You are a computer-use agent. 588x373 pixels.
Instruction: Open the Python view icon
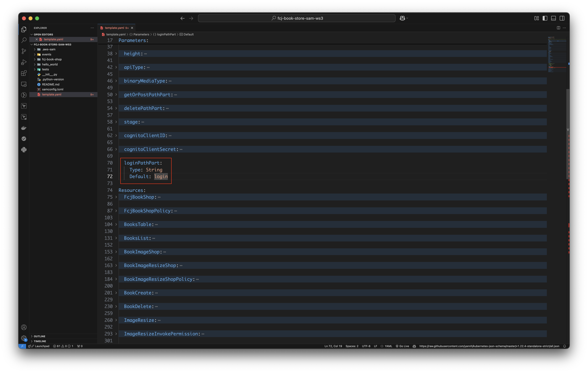[24, 150]
